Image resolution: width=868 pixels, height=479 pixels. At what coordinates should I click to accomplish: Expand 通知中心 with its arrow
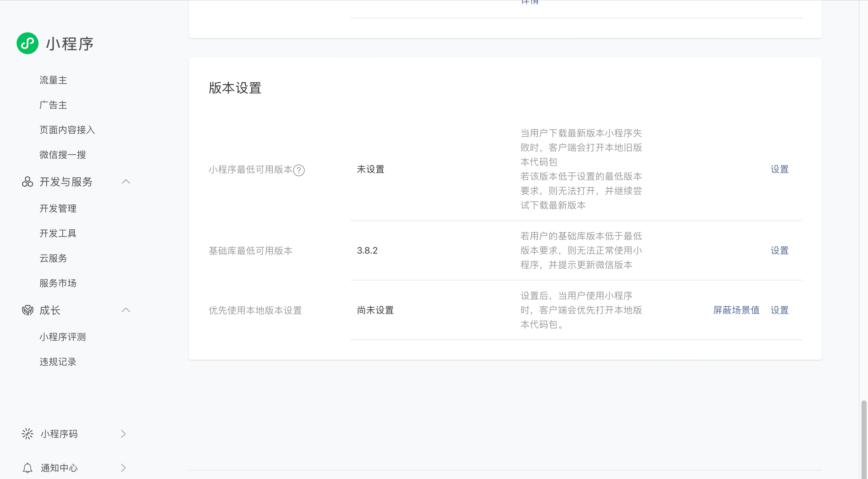coord(123,468)
